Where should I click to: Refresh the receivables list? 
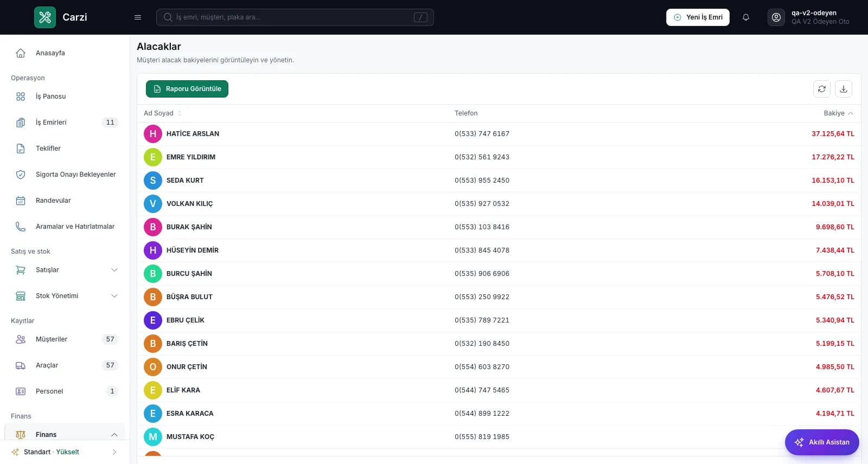(822, 89)
